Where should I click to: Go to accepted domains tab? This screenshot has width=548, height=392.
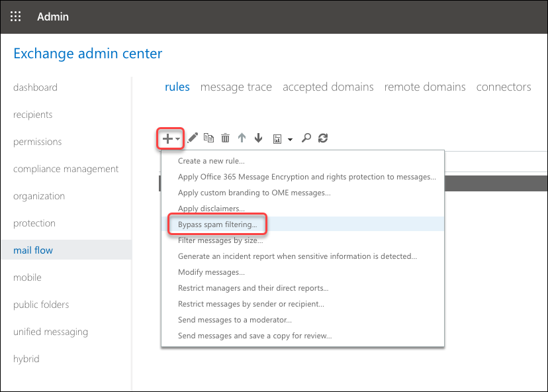tap(328, 87)
